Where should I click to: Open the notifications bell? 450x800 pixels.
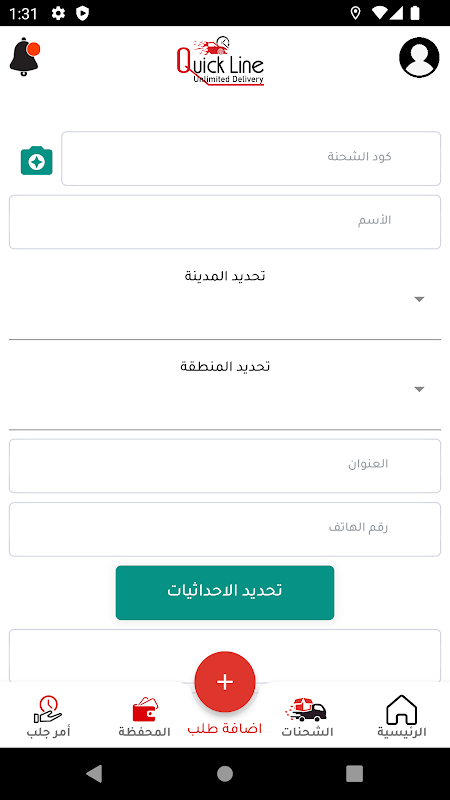click(x=24, y=57)
